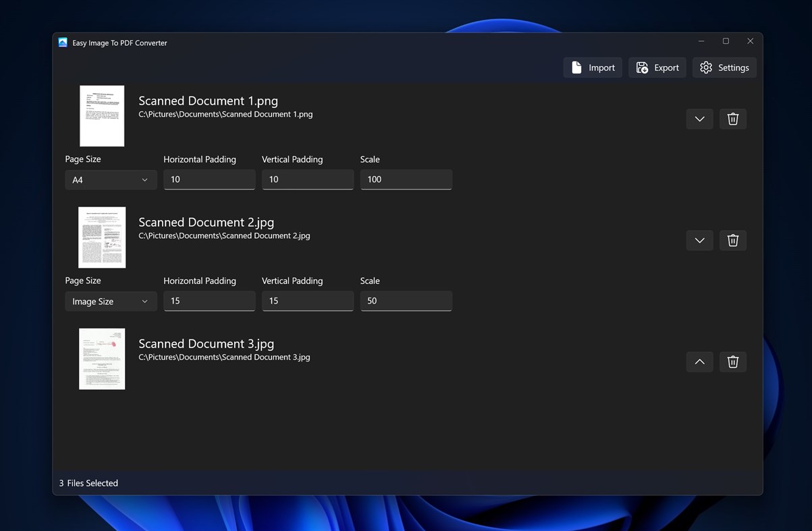Screen dimensions: 812x531
Task: Click the Scanned Document 3.jpg thumbnail
Action: (x=102, y=359)
